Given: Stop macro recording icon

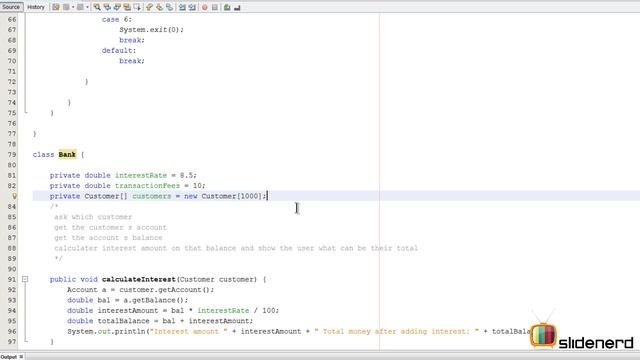Looking at the screenshot, I should (215, 7).
